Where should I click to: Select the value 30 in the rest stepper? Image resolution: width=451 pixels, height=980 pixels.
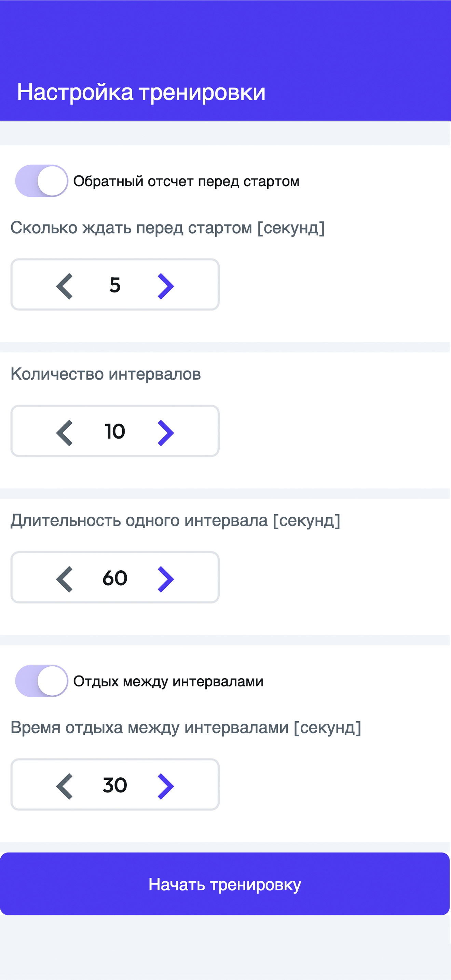pyautogui.click(x=115, y=785)
